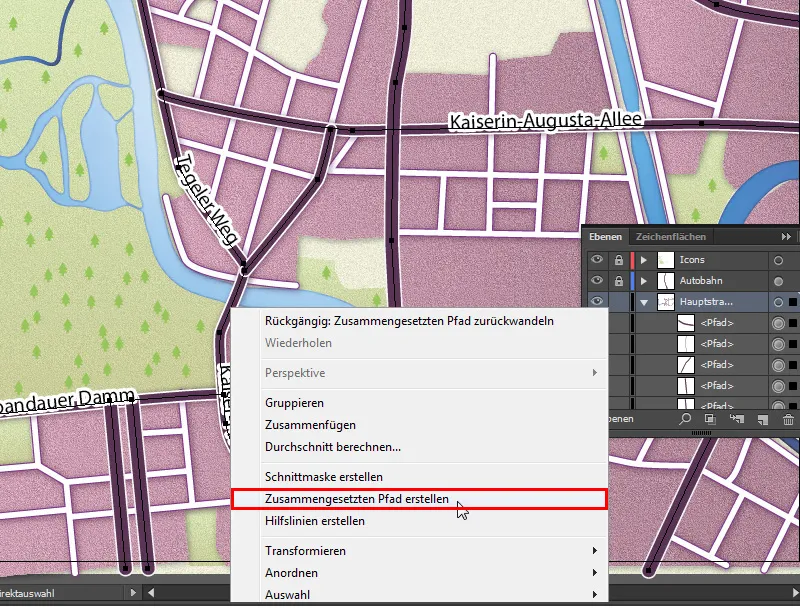
Task: Click the ...pandauer Damm street label
Action: (x=67, y=402)
